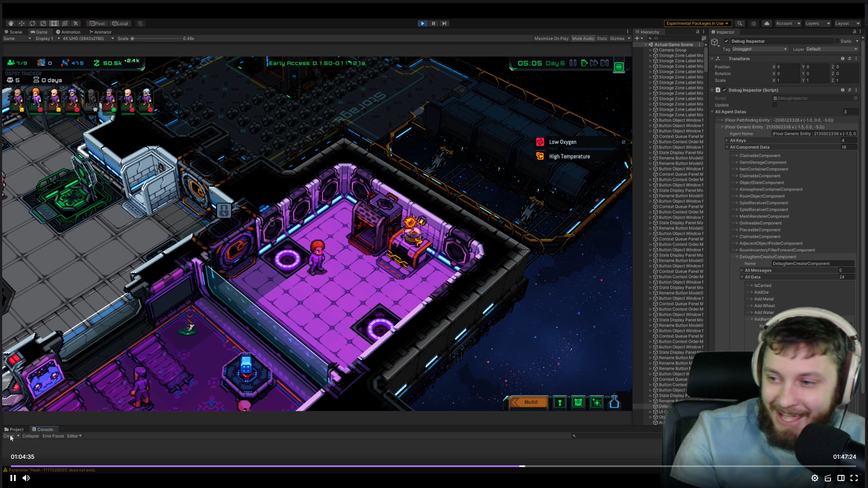Toggle the Debug Inspector active checkbox

(726, 41)
